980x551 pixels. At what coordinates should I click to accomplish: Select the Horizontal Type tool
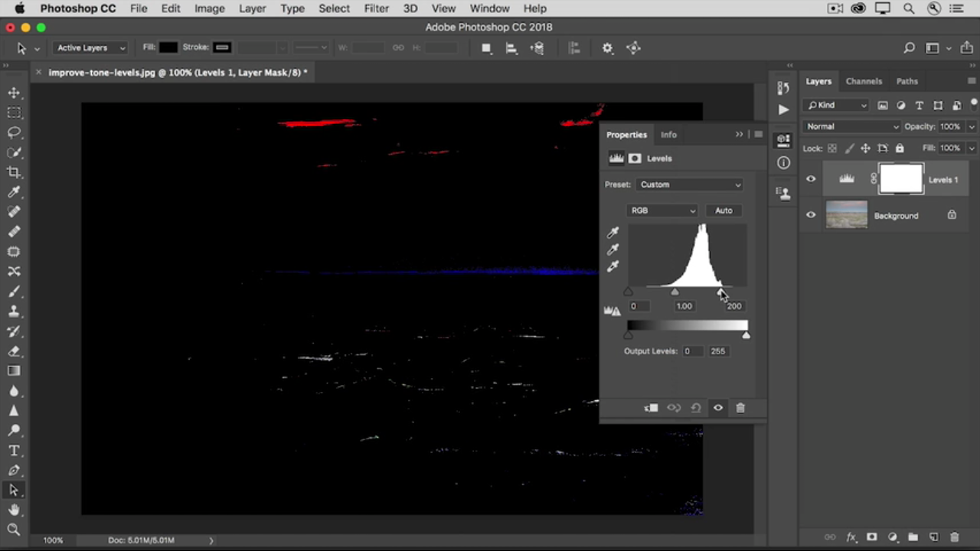[x=14, y=451]
